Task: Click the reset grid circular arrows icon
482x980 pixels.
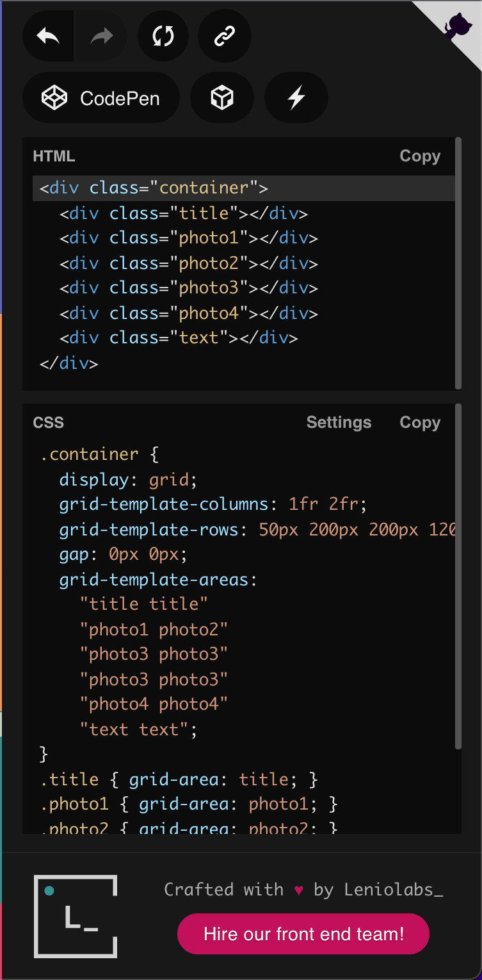Action: 163,37
